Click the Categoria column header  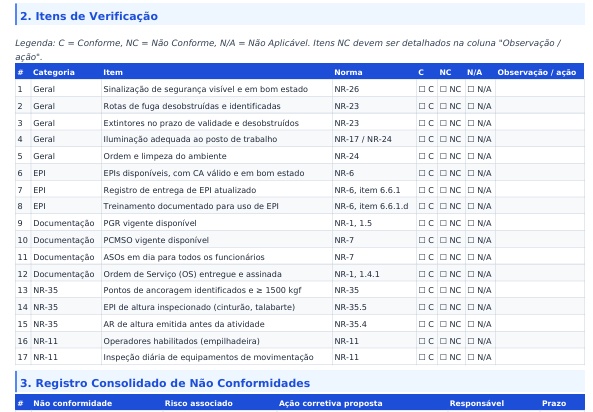[54, 72]
